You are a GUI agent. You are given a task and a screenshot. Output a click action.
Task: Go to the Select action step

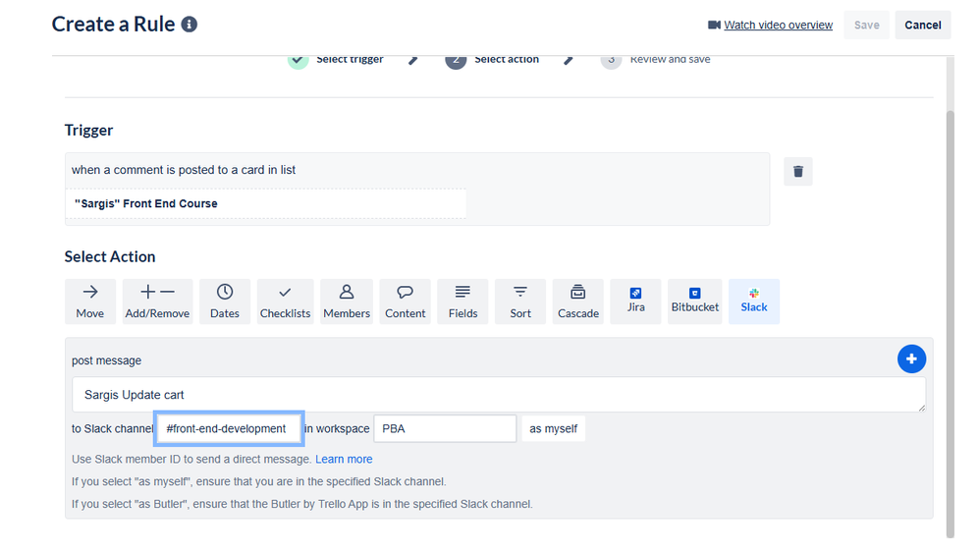(x=492, y=59)
